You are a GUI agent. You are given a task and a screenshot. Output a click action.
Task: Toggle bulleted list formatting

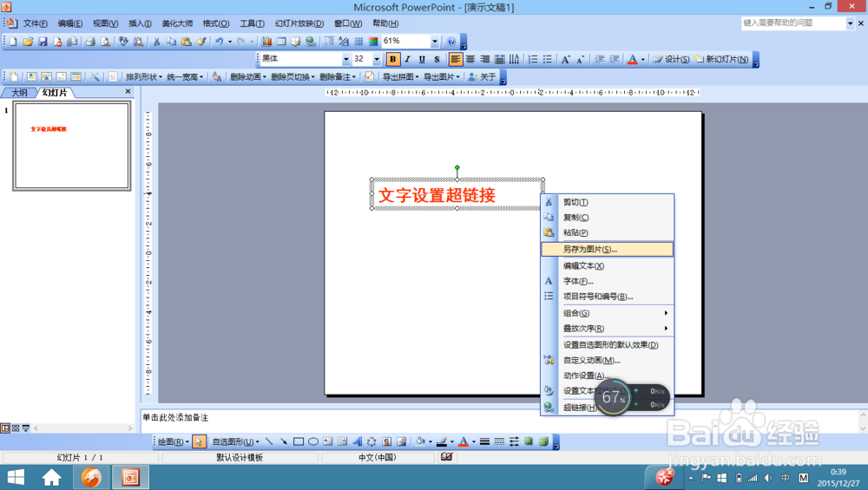point(548,59)
